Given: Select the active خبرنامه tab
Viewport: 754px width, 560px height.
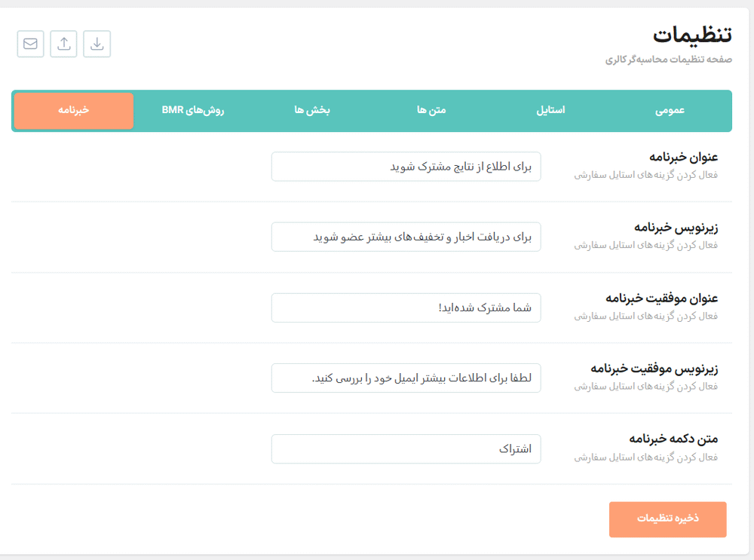Looking at the screenshot, I should tap(72, 111).
